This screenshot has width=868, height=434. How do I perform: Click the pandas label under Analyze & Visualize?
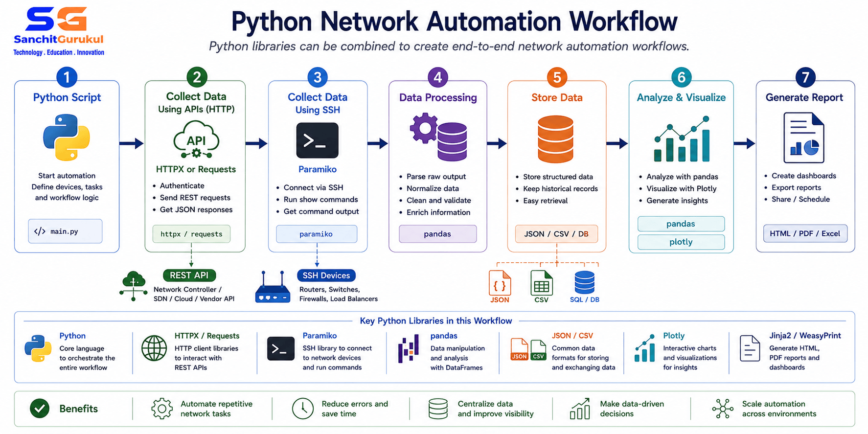(x=681, y=224)
